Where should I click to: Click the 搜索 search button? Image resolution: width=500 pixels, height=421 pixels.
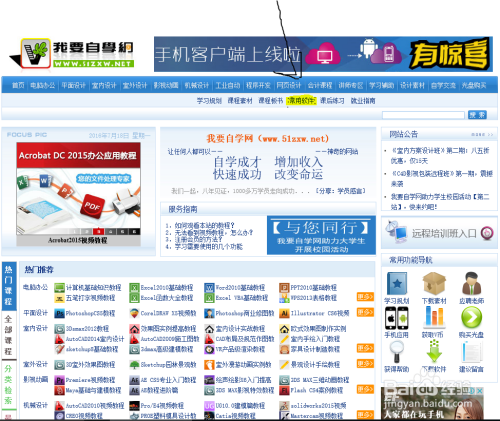point(477,115)
